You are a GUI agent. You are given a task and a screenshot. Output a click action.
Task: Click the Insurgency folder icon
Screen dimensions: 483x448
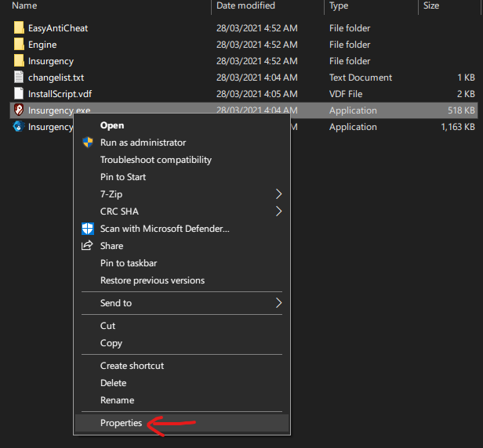[19, 61]
